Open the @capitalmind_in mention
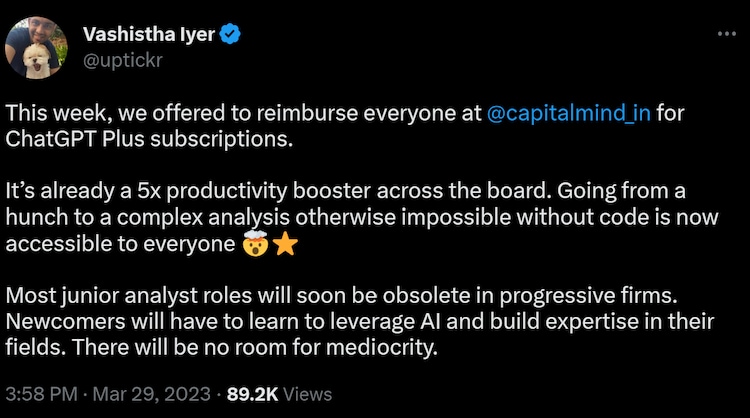The width and height of the screenshot is (750, 418). [568, 112]
